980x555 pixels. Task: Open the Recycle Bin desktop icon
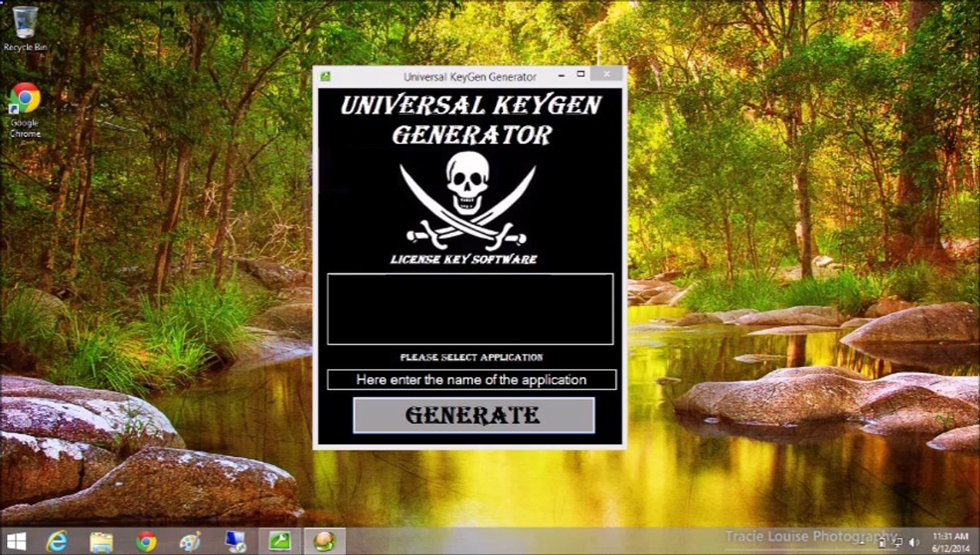pos(25,28)
